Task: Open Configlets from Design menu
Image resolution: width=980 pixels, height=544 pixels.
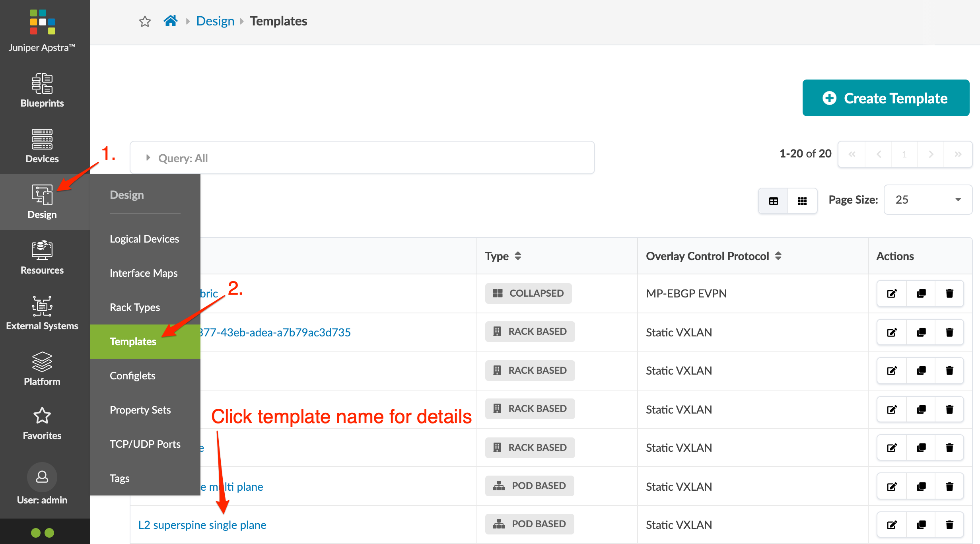Action: [x=132, y=376]
